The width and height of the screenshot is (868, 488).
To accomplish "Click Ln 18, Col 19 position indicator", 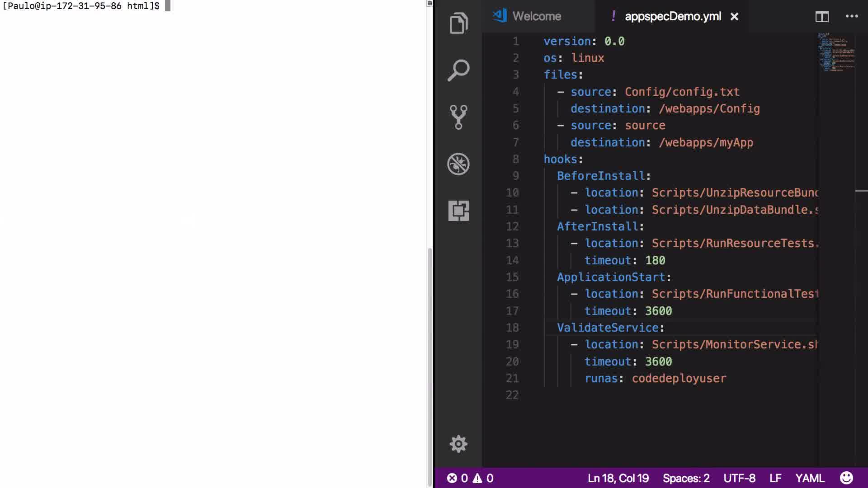I will [618, 478].
